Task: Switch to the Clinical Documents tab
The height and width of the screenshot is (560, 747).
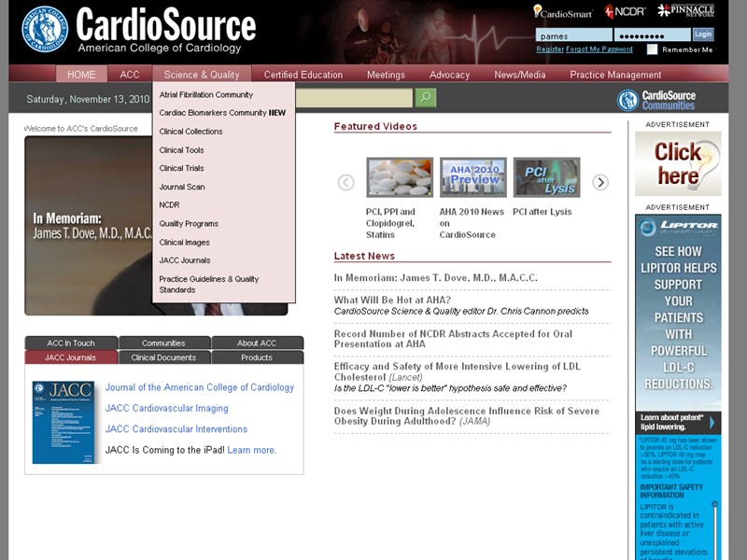Action: [163, 357]
